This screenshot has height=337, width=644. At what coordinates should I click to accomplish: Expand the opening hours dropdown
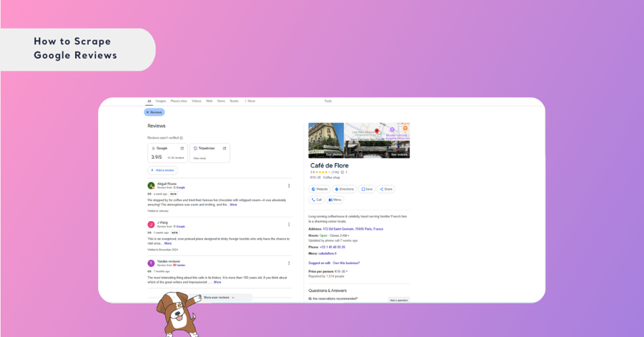point(349,236)
